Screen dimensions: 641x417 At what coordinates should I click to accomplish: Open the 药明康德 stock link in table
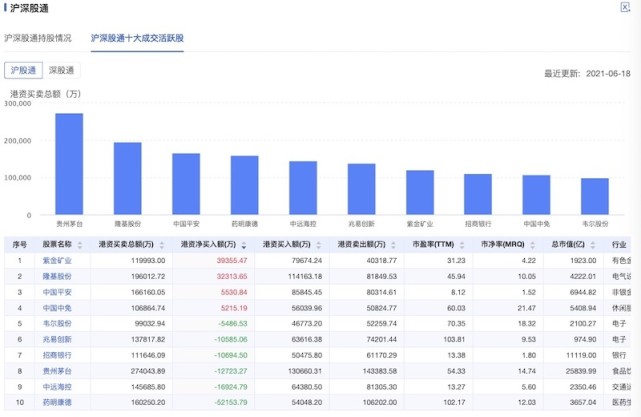(x=57, y=403)
